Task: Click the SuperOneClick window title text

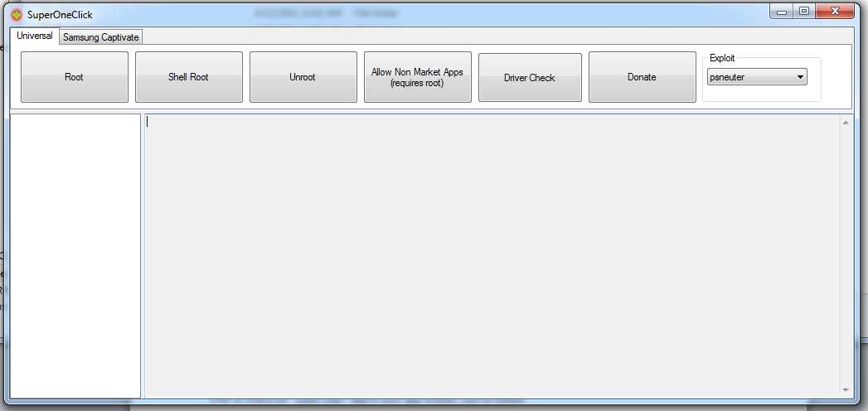Action: point(60,15)
